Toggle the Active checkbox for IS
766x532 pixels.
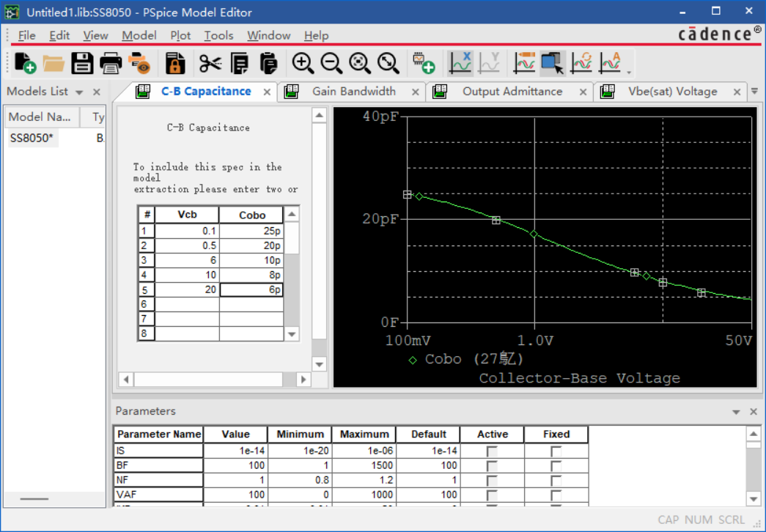(492, 451)
